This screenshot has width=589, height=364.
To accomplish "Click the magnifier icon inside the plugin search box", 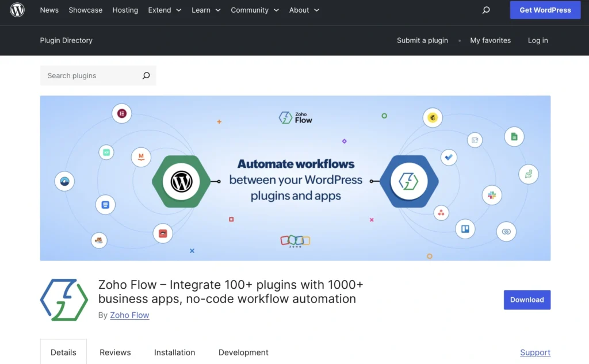I will [x=146, y=75].
